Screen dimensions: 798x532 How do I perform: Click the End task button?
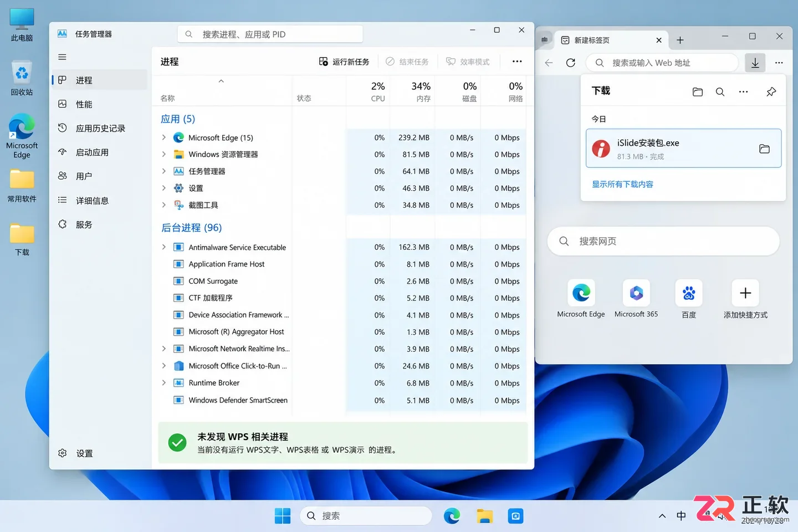[x=407, y=62]
